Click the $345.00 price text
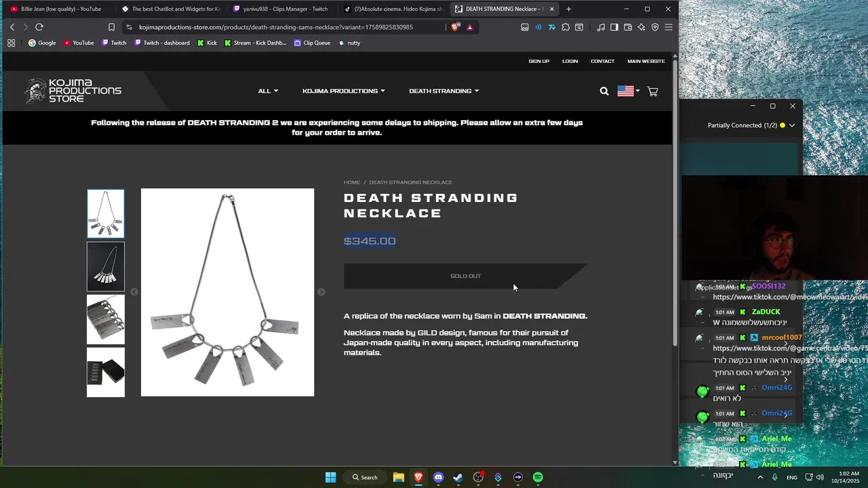The width and height of the screenshot is (868, 488). pyautogui.click(x=370, y=241)
